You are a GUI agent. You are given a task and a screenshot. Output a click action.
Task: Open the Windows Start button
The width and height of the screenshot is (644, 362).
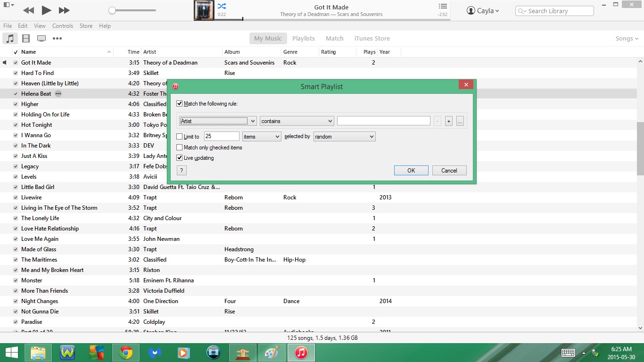(11, 353)
